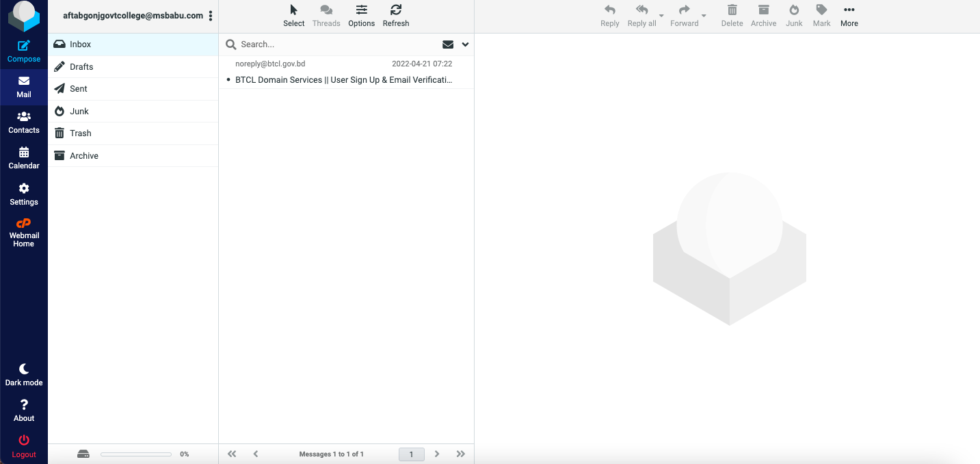This screenshot has width=980, height=464.
Task: Click the Select messages tool
Action: point(294,16)
